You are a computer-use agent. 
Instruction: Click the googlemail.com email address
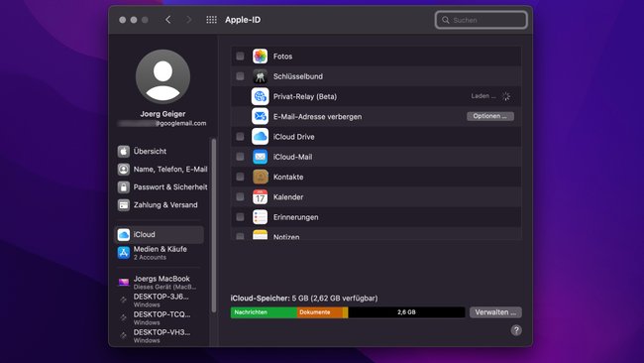[161, 123]
